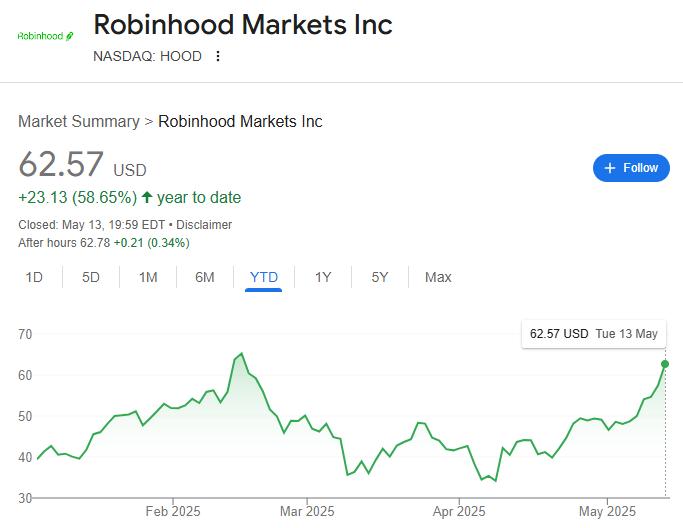Select the 5D time range
Viewport: 683px width, 528px height.
pos(91,277)
